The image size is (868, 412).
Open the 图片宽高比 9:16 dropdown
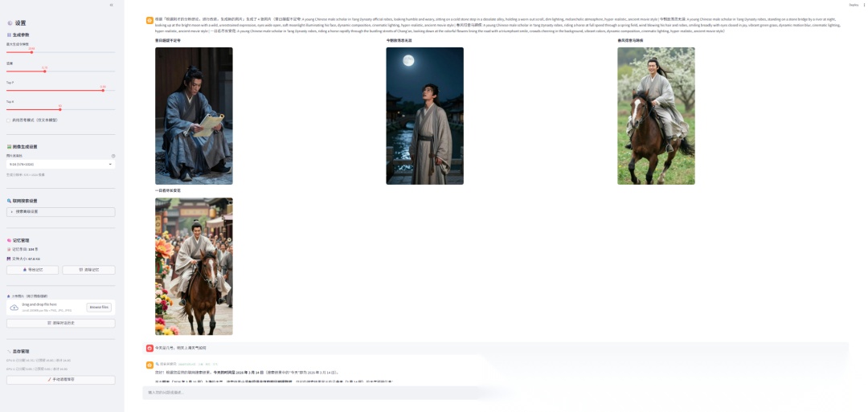pyautogui.click(x=60, y=165)
